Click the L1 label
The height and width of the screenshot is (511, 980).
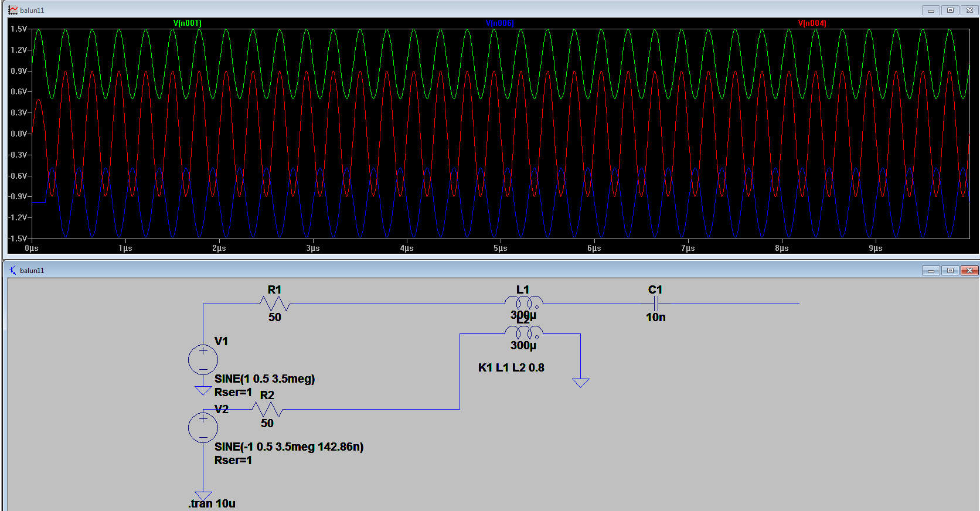click(x=523, y=289)
